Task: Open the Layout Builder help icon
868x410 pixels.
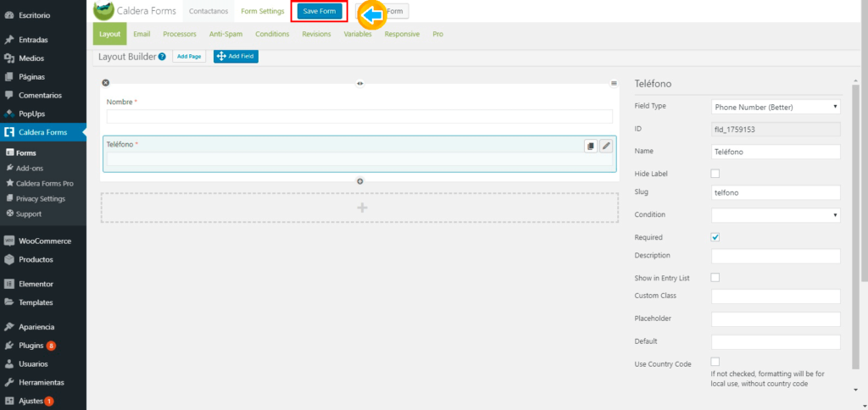Action: 162,57
